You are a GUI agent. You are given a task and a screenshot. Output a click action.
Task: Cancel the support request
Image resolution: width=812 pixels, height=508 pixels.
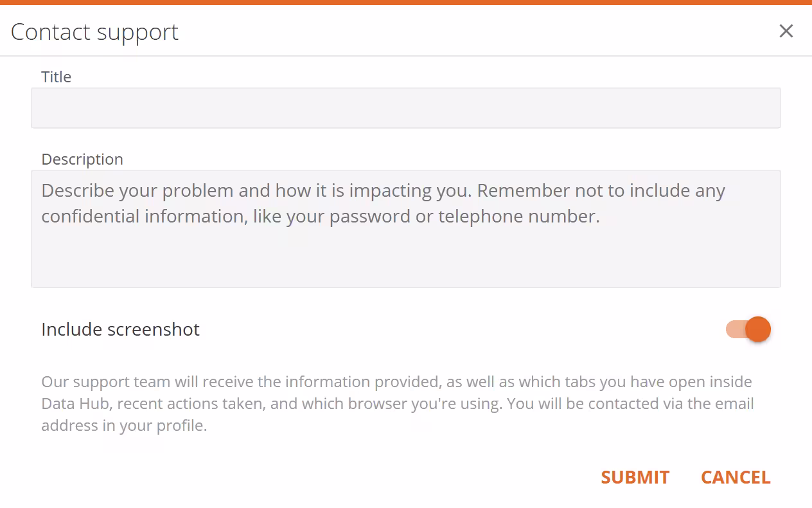(x=735, y=477)
